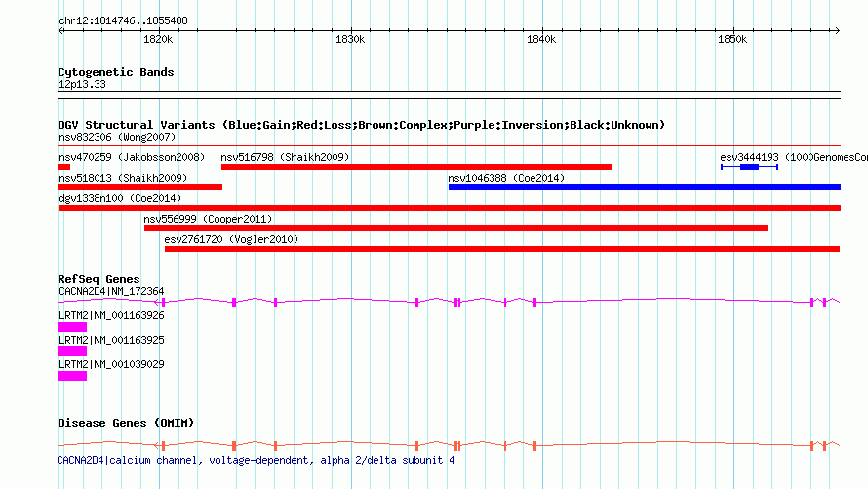This screenshot has height=489, width=868.
Task: Click the magenta block under LRTM2|NM_001039029
Action: [72, 376]
